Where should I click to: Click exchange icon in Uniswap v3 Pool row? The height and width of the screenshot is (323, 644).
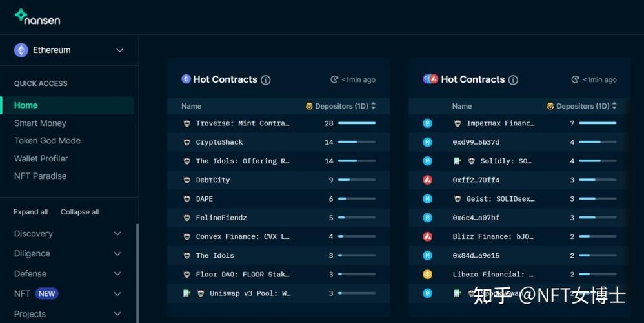[186, 293]
